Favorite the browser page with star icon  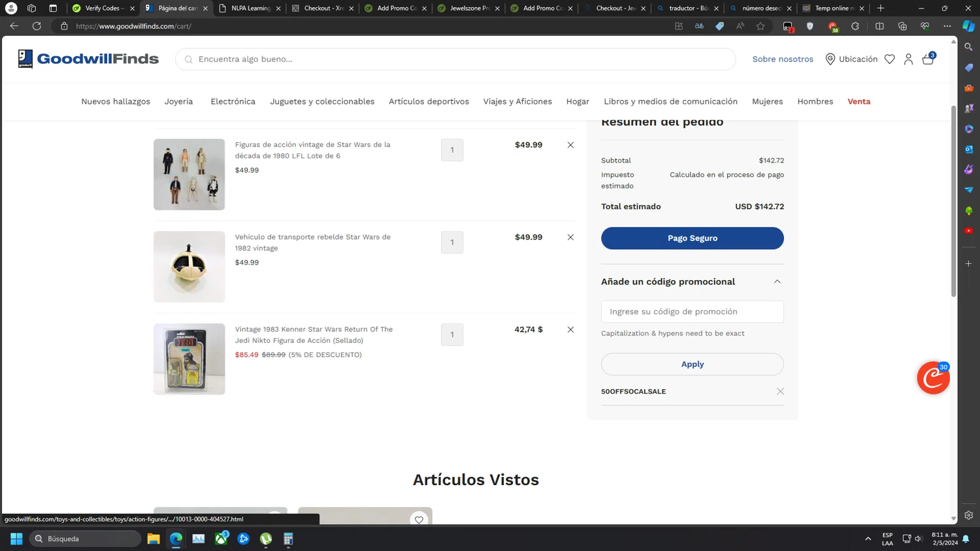point(760,26)
